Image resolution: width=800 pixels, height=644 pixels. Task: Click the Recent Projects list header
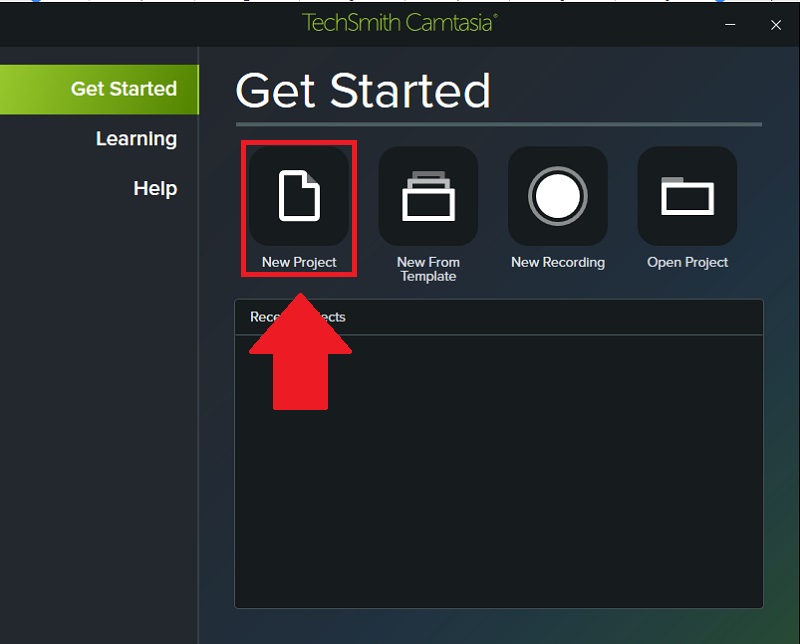[498, 317]
